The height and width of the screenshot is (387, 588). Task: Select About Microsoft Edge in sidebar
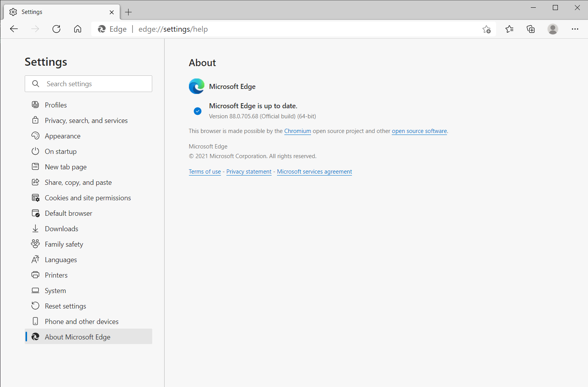click(x=88, y=336)
